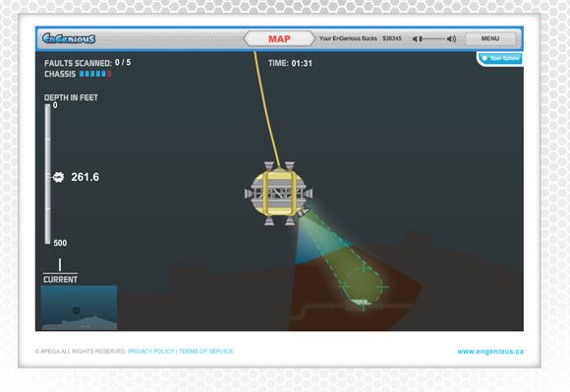
Task: Click the loud-volume speaker icon
Action: (x=451, y=38)
